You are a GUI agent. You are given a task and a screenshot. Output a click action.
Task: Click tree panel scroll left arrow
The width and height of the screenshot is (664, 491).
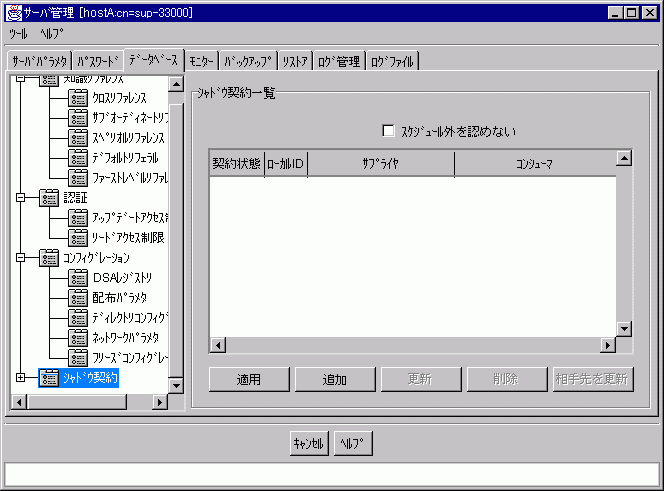(x=19, y=402)
